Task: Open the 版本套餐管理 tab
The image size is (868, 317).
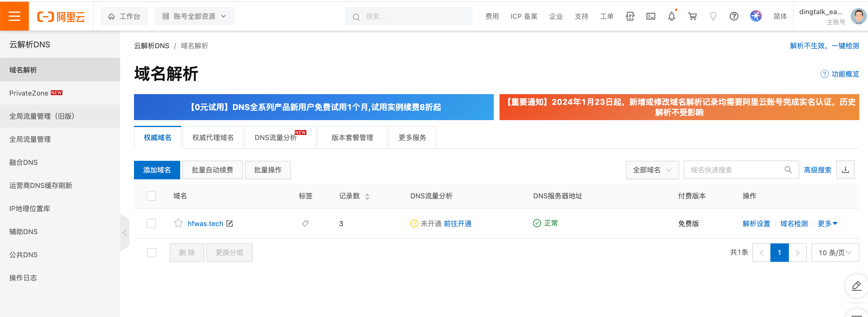Action: (x=352, y=137)
